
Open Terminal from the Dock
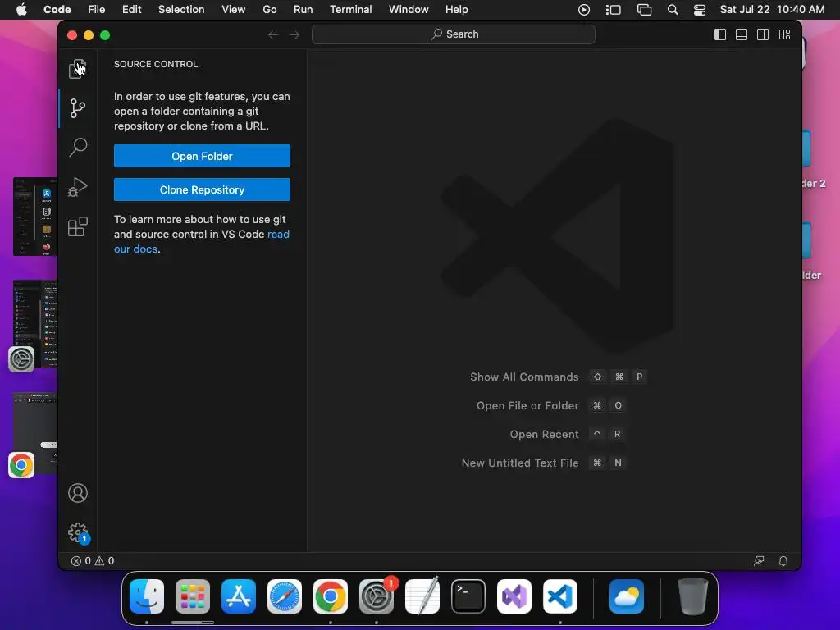pyautogui.click(x=468, y=596)
